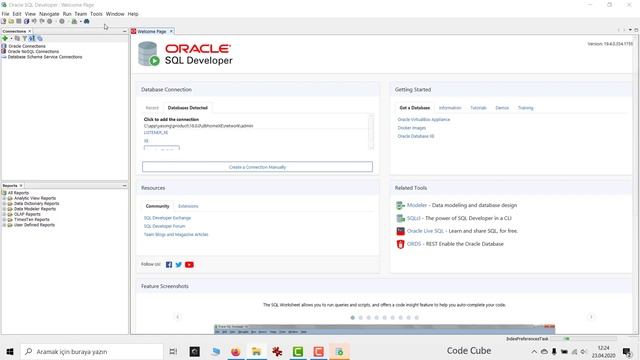Expand TimesTen Reports node

tap(4, 219)
